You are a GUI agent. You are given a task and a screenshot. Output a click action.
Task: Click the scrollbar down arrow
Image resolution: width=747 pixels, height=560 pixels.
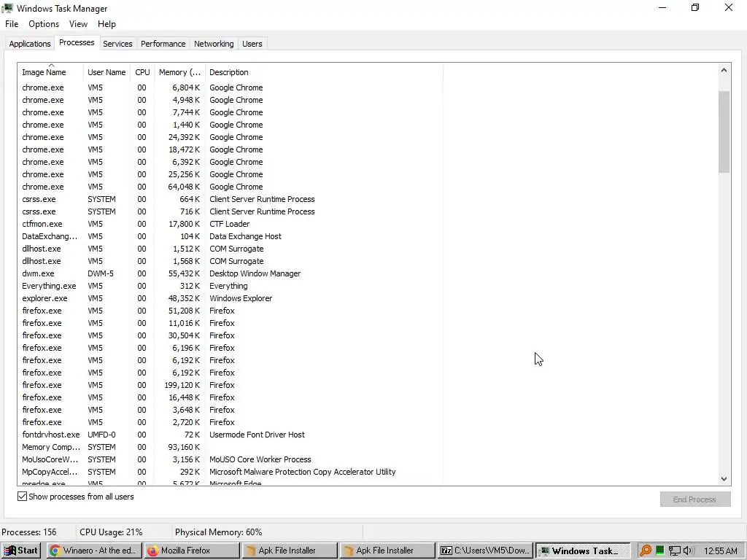[724, 479]
